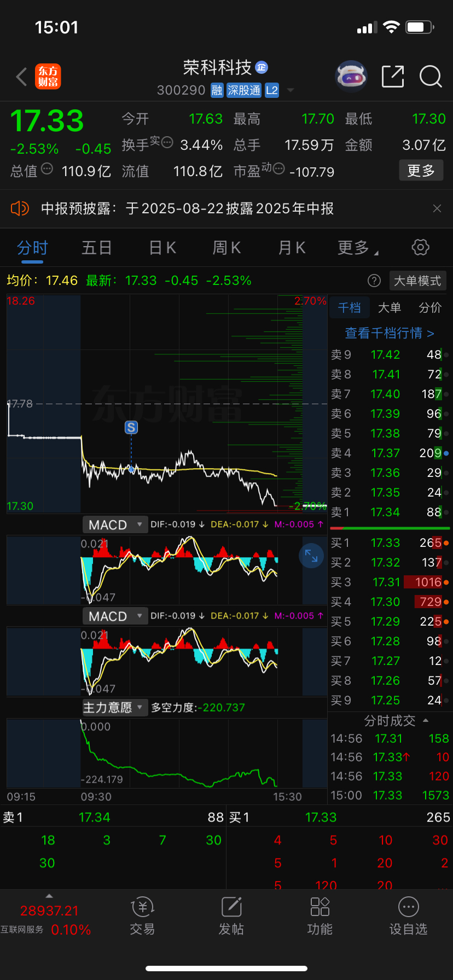Click the 更多 quote details button
The image size is (453, 980).
point(421,171)
